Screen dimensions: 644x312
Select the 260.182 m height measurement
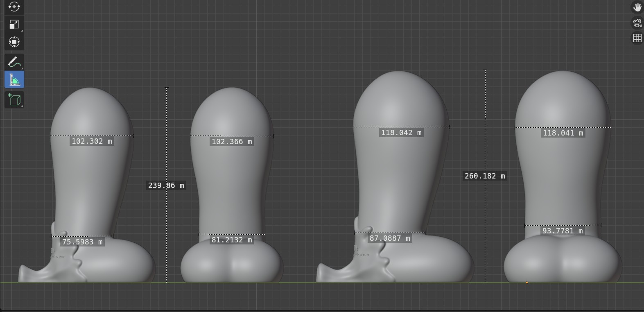[485, 176]
